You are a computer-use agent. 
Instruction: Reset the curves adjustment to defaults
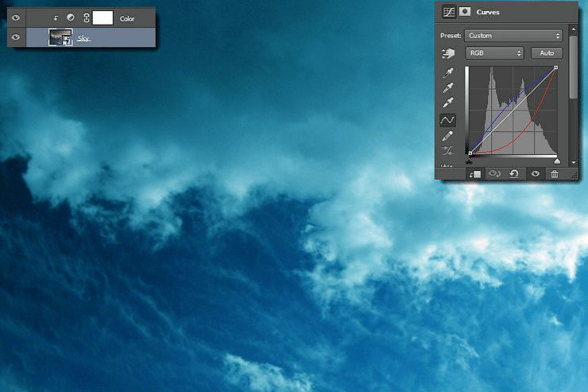point(514,173)
